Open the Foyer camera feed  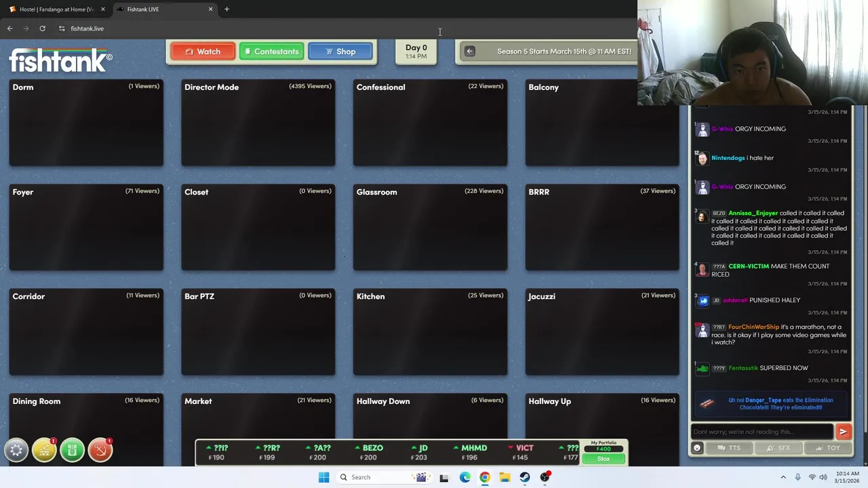pyautogui.click(x=86, y=227)
